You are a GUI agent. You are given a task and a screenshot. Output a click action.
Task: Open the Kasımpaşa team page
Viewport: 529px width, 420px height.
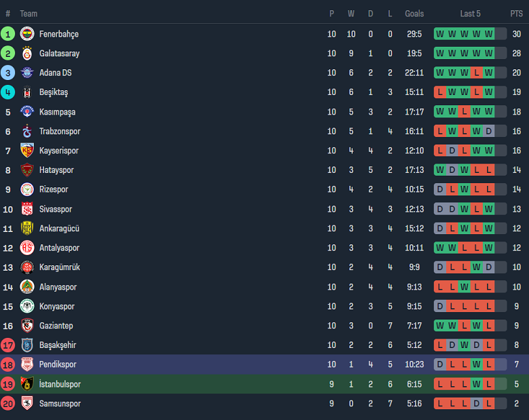click(57, 112)
